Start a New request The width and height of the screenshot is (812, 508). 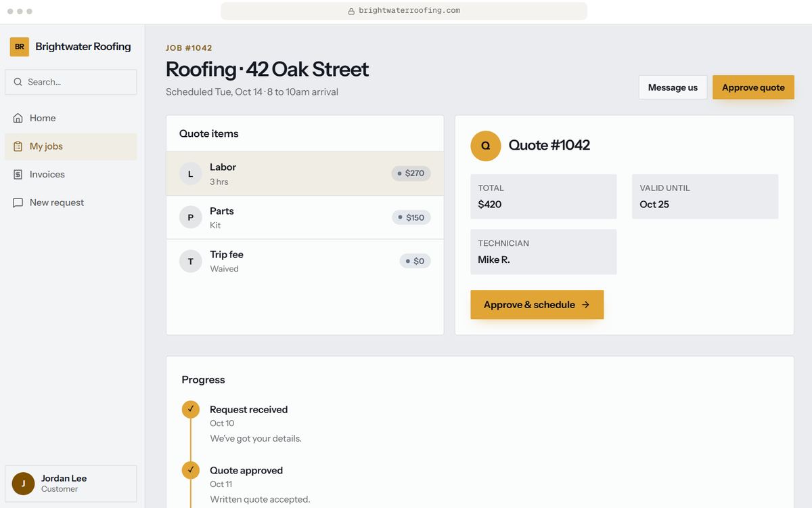71,203
